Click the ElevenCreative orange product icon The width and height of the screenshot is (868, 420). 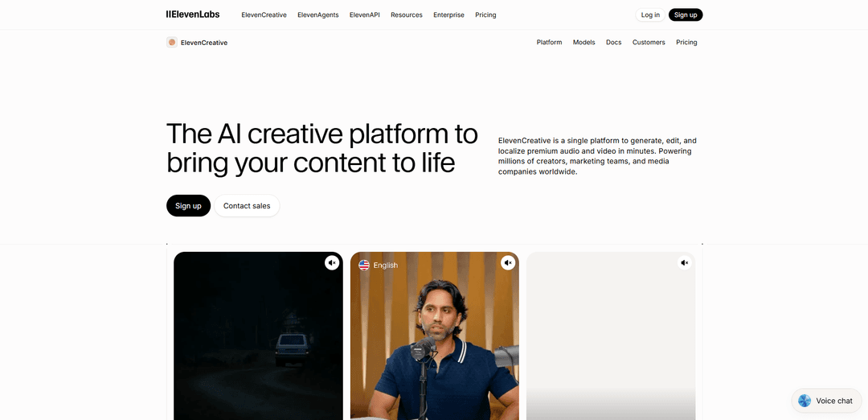[x=172, y=42]
